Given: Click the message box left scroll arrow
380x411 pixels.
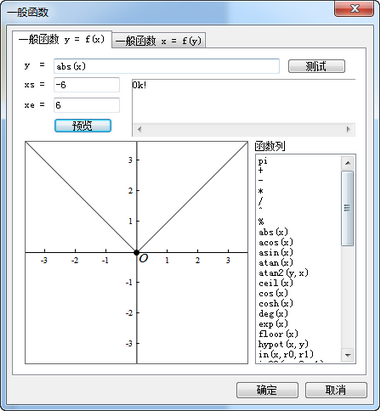Looking at the screenshot, I should (139, 129).
